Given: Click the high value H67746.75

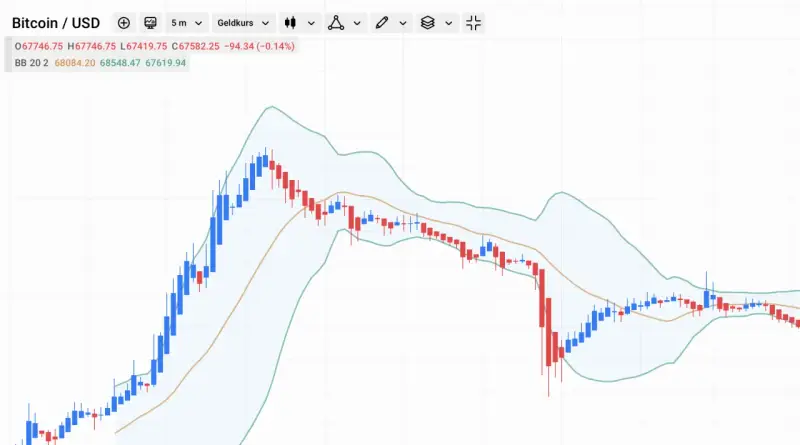Looking at the screenshot, I should point(92,46).
